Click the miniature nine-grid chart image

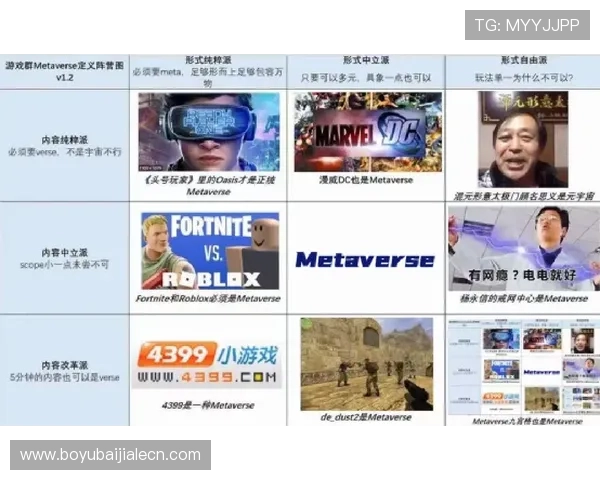coord(524,367)
